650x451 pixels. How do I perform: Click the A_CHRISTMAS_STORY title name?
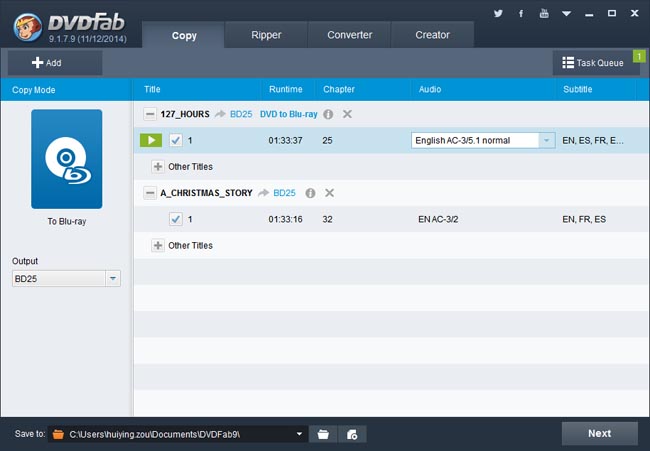206,193
